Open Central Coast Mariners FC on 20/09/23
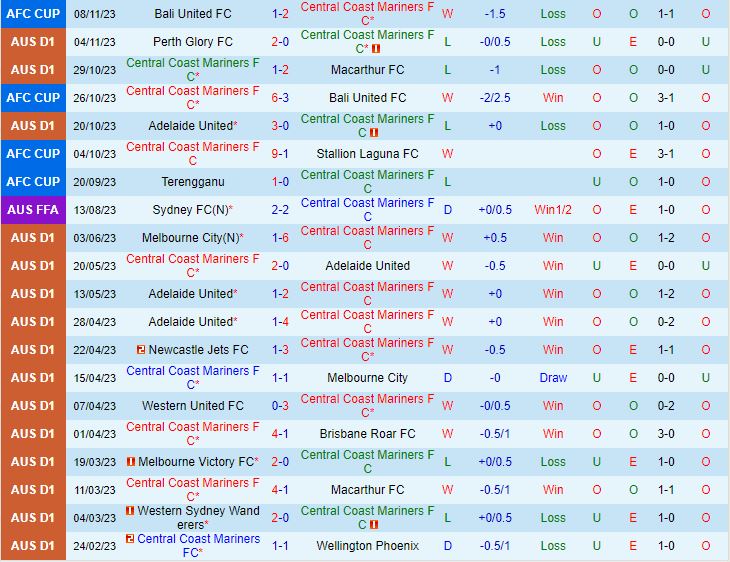The width and height of the screenshot is (730, 562). click(367, 182)
